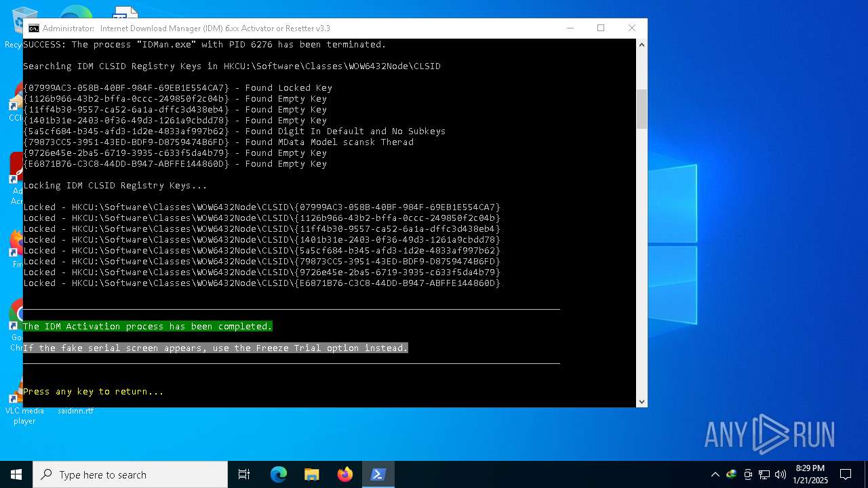Screen dimensions: 868x488
Task: Click the console window title bar text
Action: click(186, 28)
